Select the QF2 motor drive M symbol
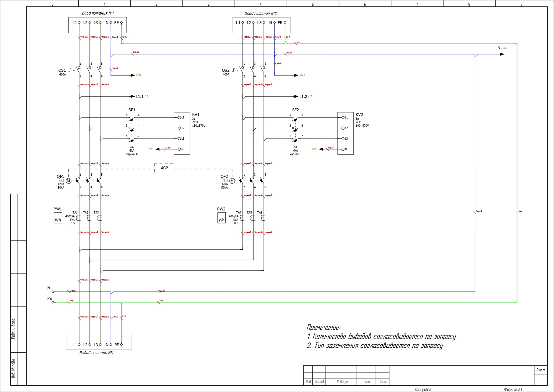554x392 pixels. coord(232,181)
